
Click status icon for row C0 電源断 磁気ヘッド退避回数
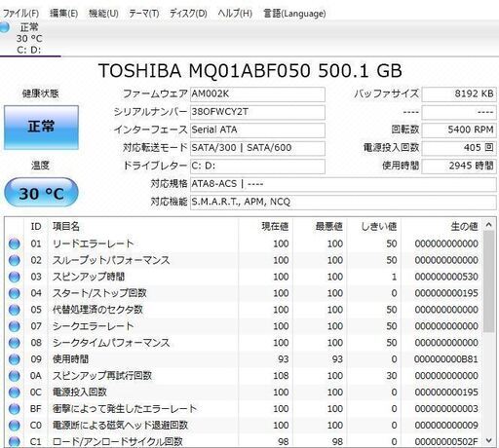14,426
